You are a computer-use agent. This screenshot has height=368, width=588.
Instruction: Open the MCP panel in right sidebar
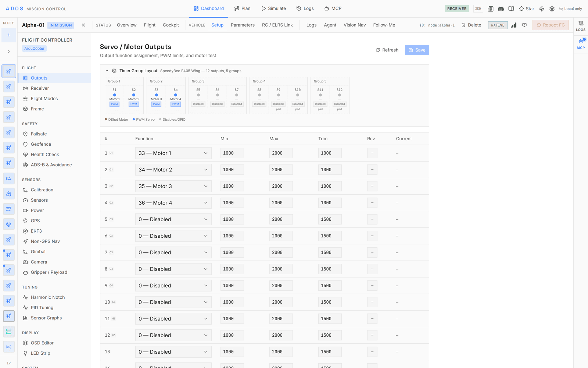click(581, 43)
